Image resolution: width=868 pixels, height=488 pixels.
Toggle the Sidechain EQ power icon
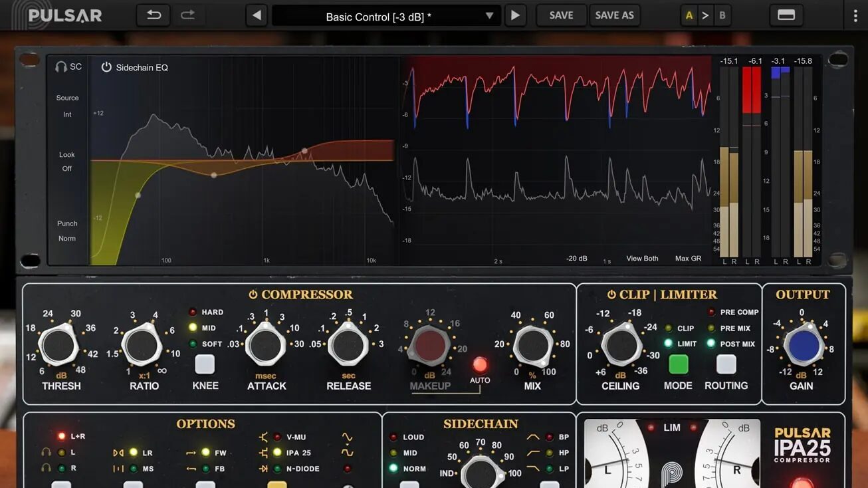click(106, 67)
